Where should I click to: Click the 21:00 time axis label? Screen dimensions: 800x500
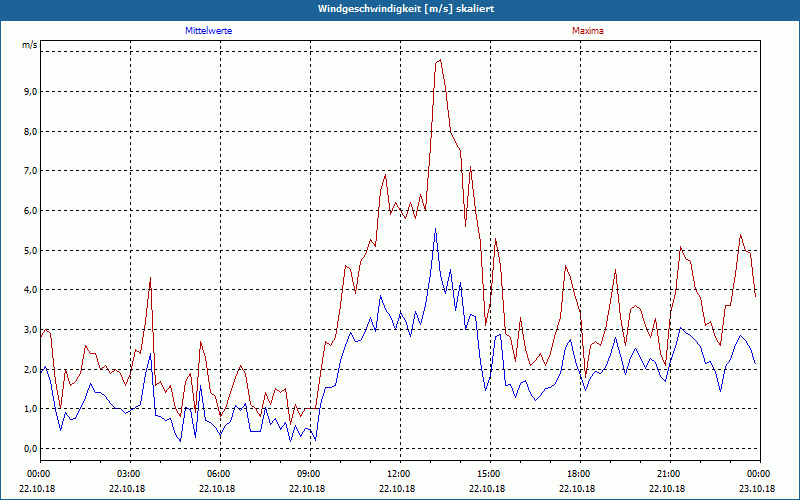[x=668, y=474]
